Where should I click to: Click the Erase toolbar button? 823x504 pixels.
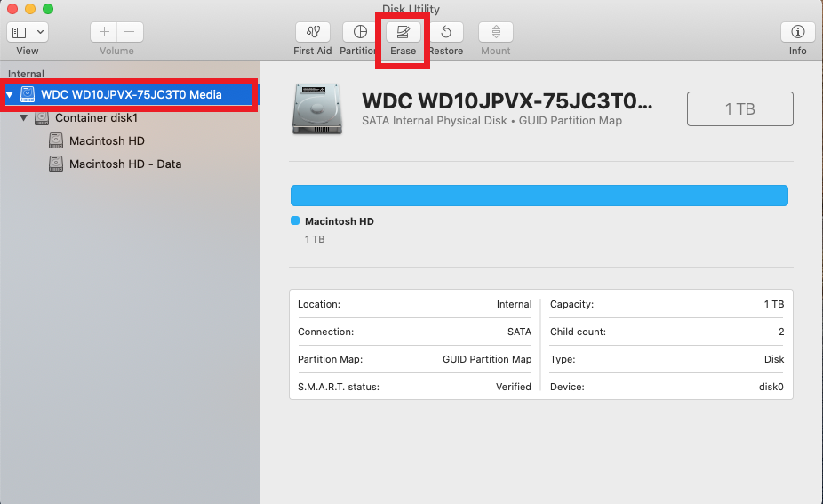pyautogui.click(x=404, y=33)
